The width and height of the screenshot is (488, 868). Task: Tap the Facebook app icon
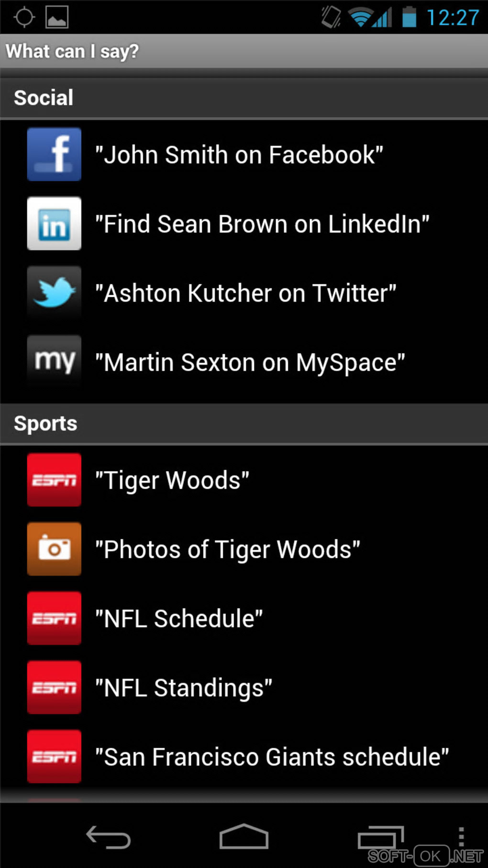(54, 154)
